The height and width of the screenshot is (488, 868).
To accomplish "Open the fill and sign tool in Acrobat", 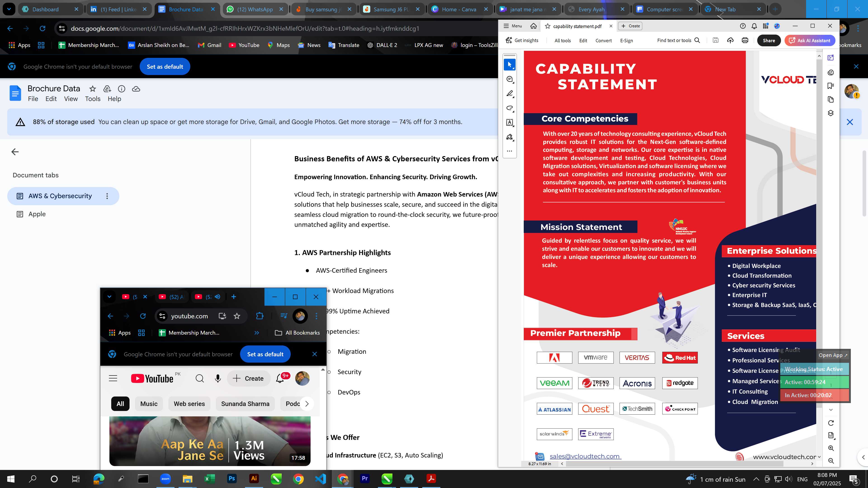I will click(509, 137).
